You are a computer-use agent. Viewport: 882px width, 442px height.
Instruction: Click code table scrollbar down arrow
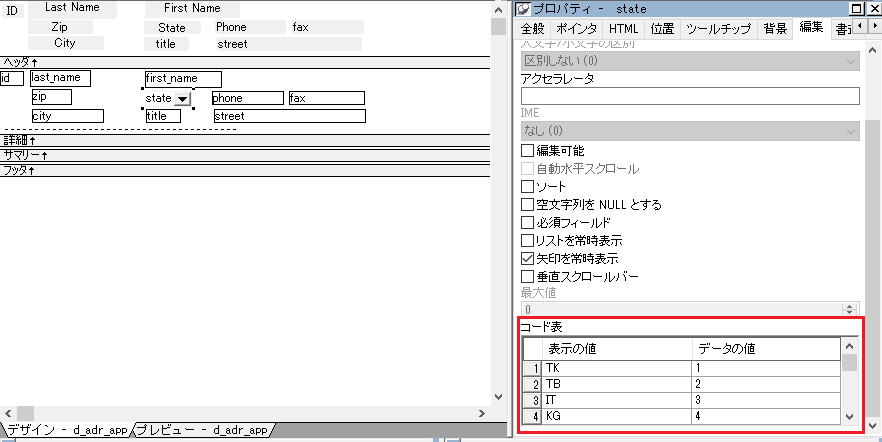click(849, 417)
